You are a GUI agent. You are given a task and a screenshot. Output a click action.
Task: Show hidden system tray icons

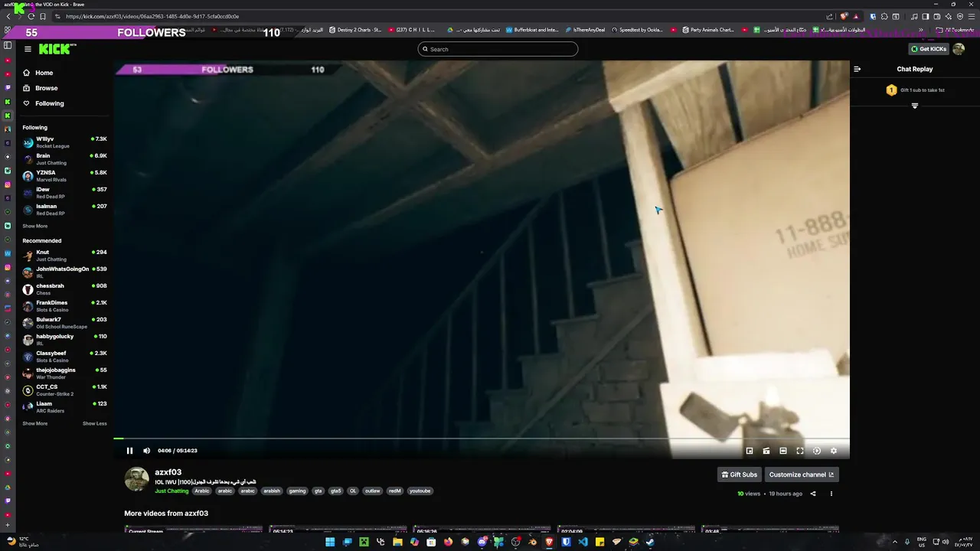coord(895,542)
